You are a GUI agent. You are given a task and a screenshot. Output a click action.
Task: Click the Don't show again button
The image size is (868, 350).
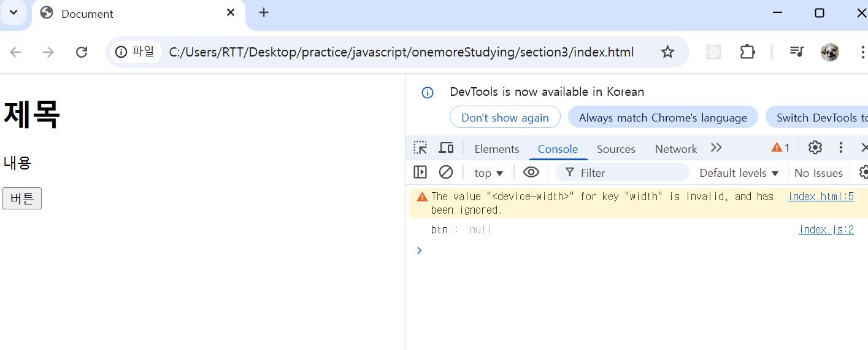(x=505, y=117)
